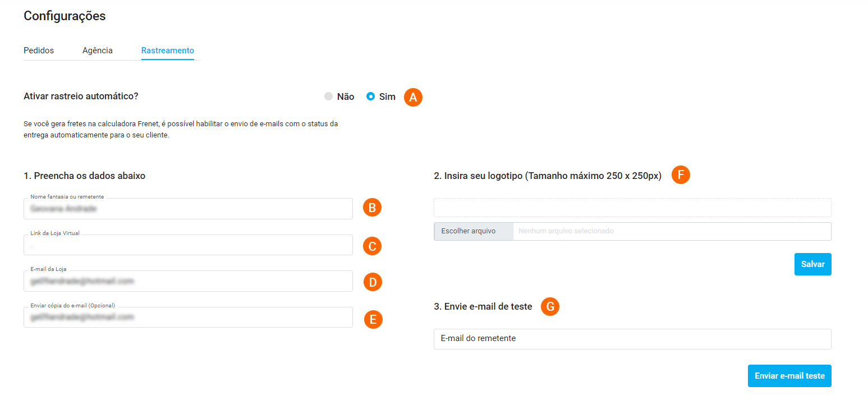Viewport: 868px width, 400px height.
Task: Click the orange D marker badge
Action: click(373, 282)
